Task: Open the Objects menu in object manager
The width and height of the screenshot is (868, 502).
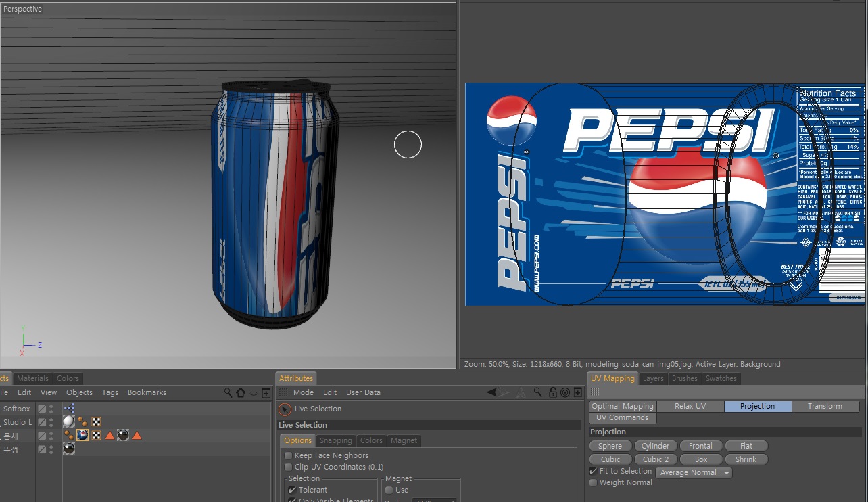Action: click(79, 392)
